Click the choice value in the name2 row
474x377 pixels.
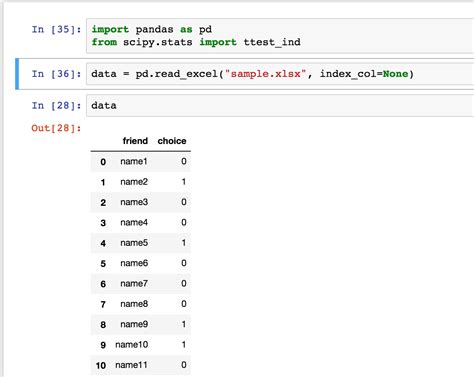click(x=184, y=182)
